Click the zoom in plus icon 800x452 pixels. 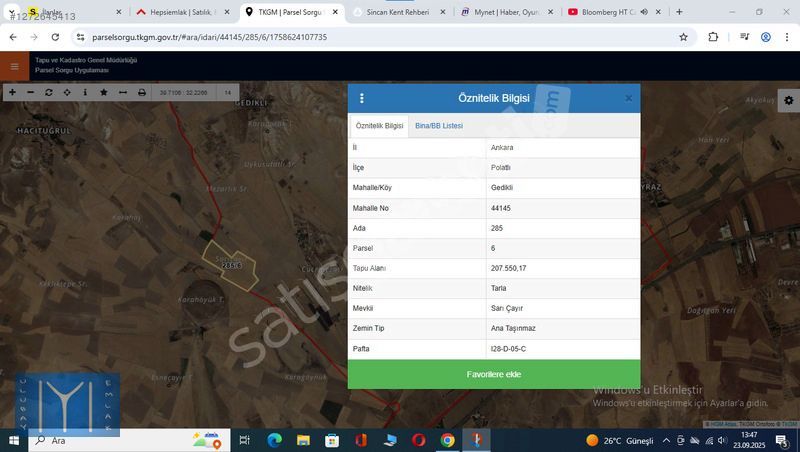[x=12, y=92]
